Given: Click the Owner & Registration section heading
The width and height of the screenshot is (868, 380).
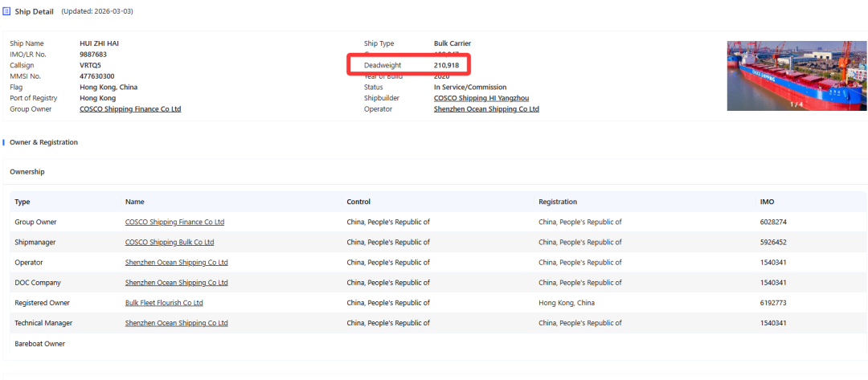Looking at the screenshot, I should pyautogui.click(x=43, y=142).
